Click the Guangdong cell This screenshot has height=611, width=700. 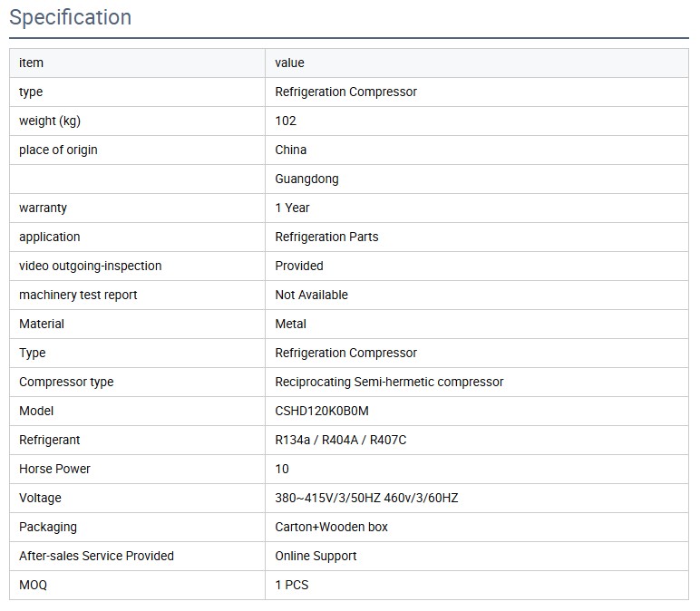(306, 179)
